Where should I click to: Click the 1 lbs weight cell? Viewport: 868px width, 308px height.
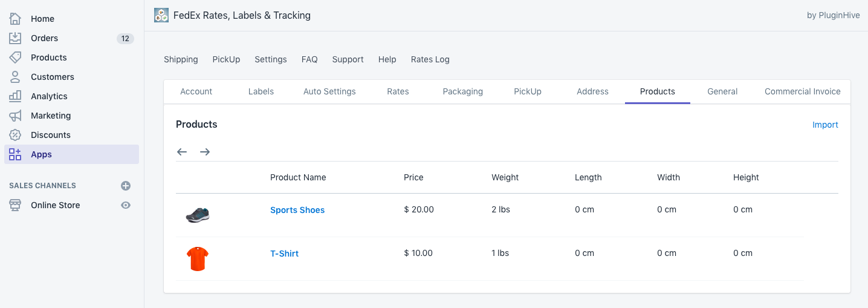coord(500,253)
